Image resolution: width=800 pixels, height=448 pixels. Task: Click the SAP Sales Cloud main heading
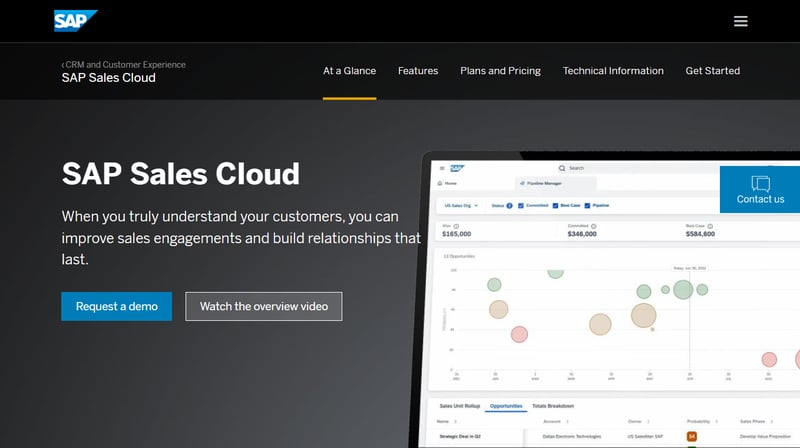[181, 174]
